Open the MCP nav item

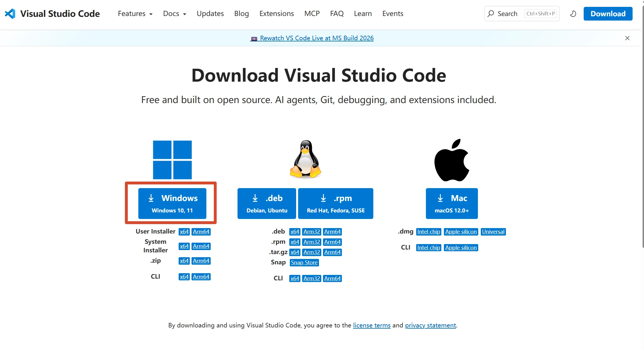tap(312, 14)
